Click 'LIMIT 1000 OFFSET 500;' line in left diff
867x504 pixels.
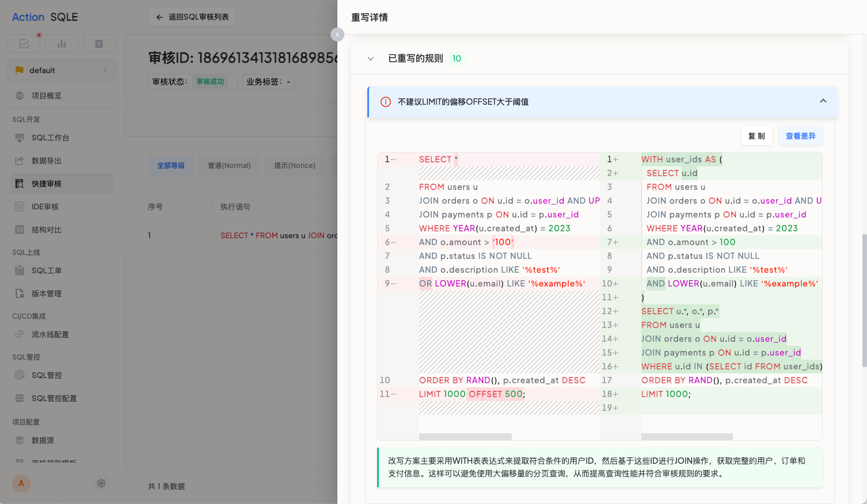click(472, 394)
